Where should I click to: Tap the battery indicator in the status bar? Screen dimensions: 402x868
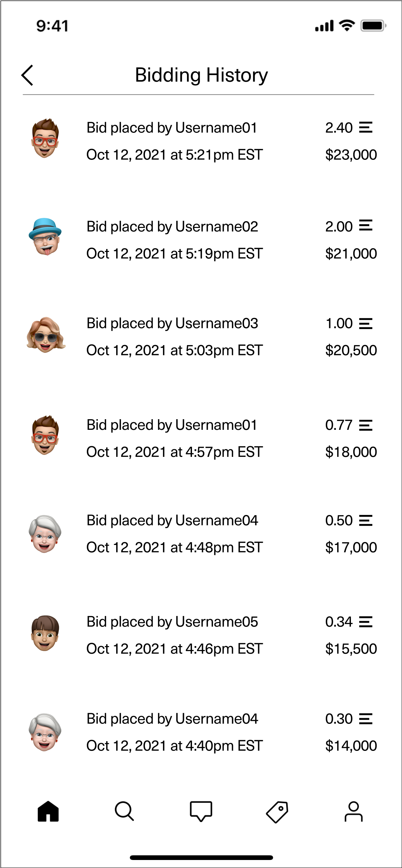373,26
